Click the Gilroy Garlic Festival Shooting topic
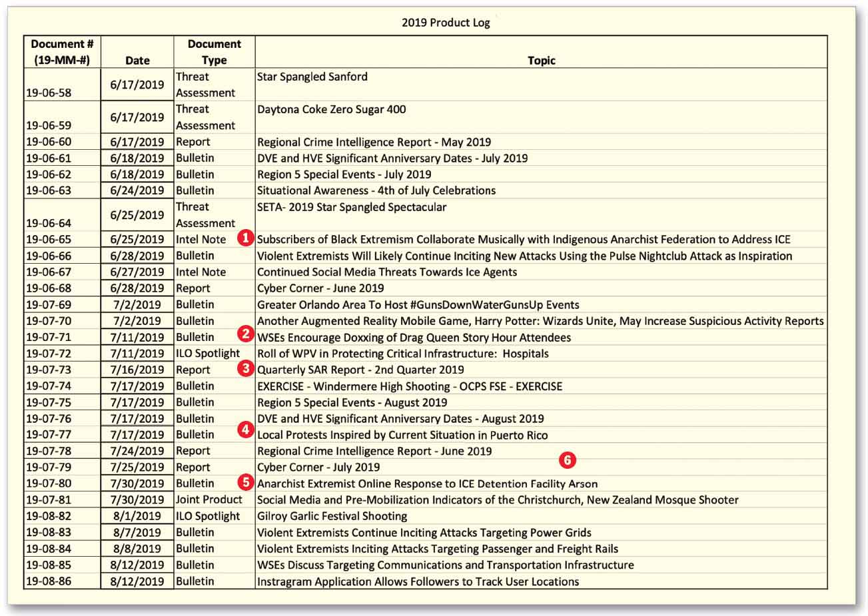 tap(332, 516)
